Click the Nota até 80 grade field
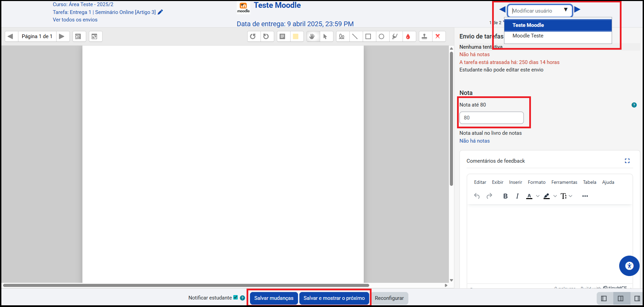Image resolution: width=644 pixels, height=307 pixels. pos(491,118)
